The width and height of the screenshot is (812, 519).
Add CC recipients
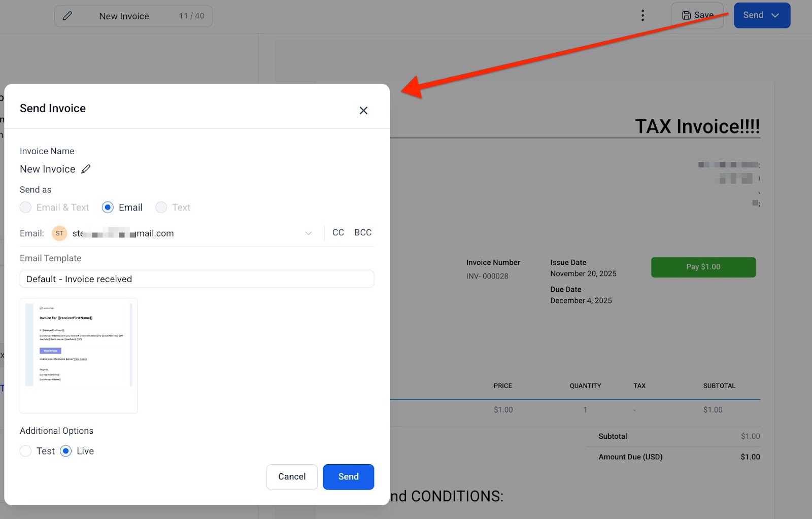click(x=338, y=232)
